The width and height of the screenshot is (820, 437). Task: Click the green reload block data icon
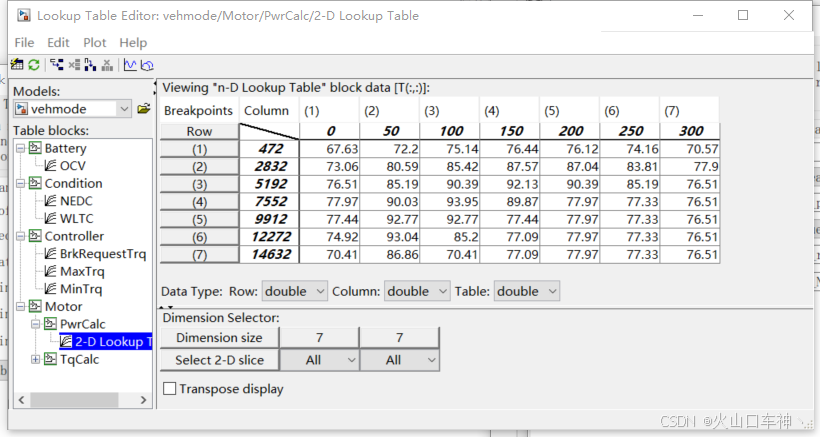34,64
